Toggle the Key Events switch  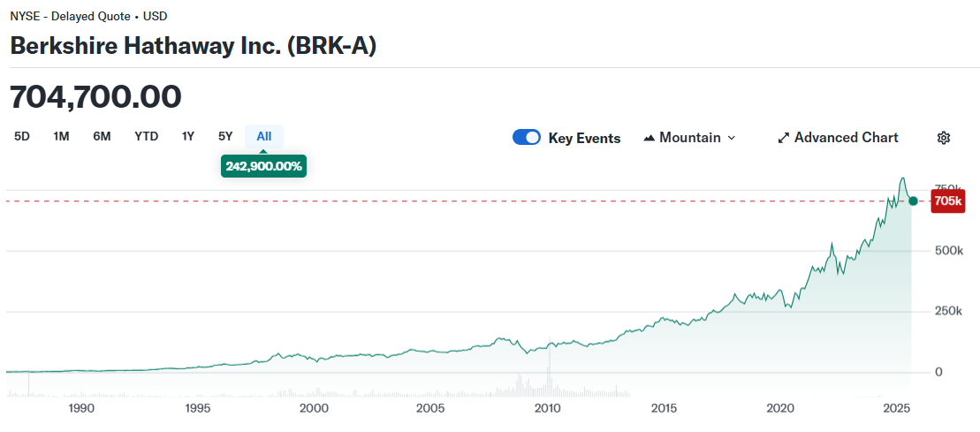(x=527, y=138)
